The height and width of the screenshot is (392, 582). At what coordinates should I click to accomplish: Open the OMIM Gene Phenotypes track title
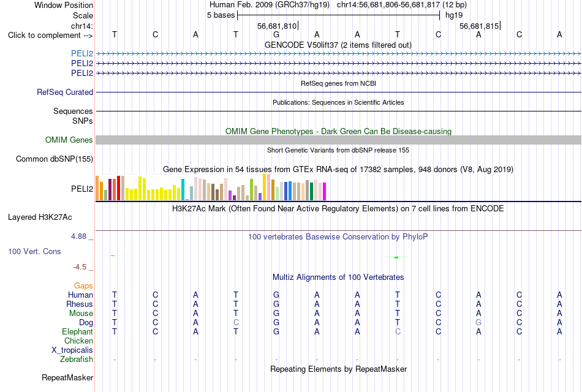338,132
